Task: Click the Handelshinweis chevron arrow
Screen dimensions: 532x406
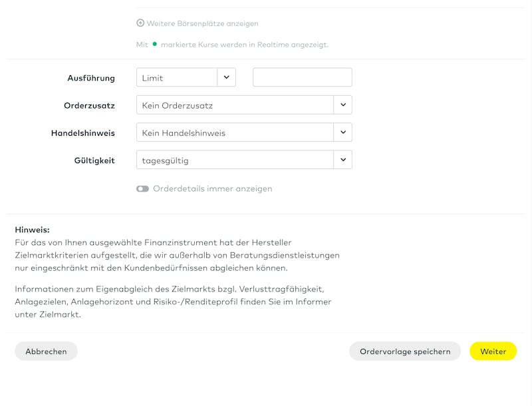Action: [343, 132]
